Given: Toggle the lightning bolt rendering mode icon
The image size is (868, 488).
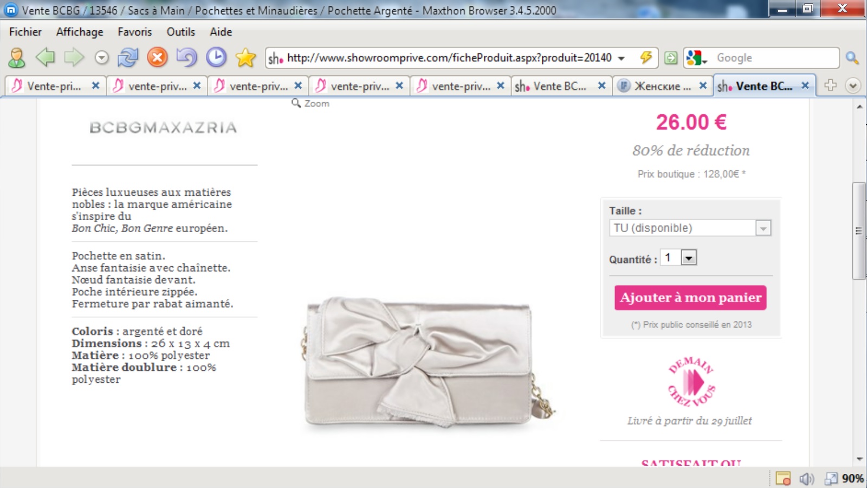Looking at the screenshot, I should [x=646, y=57].
